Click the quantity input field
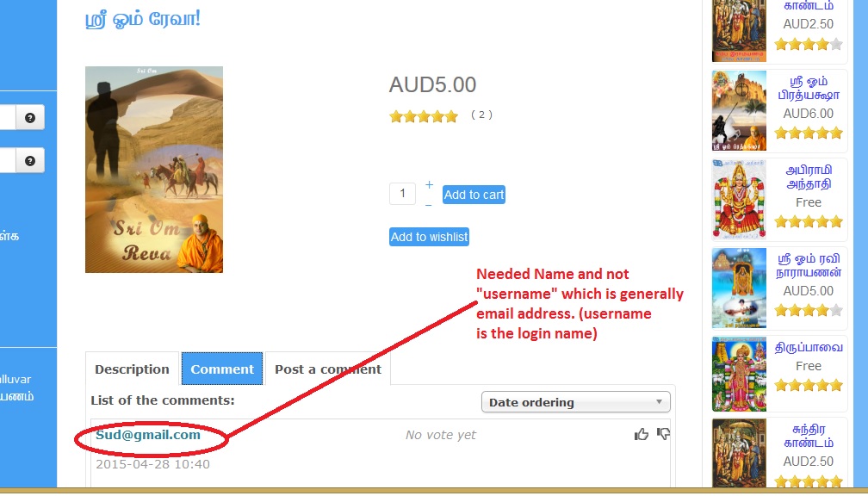 pyautogui.click(x=402, y=194)
